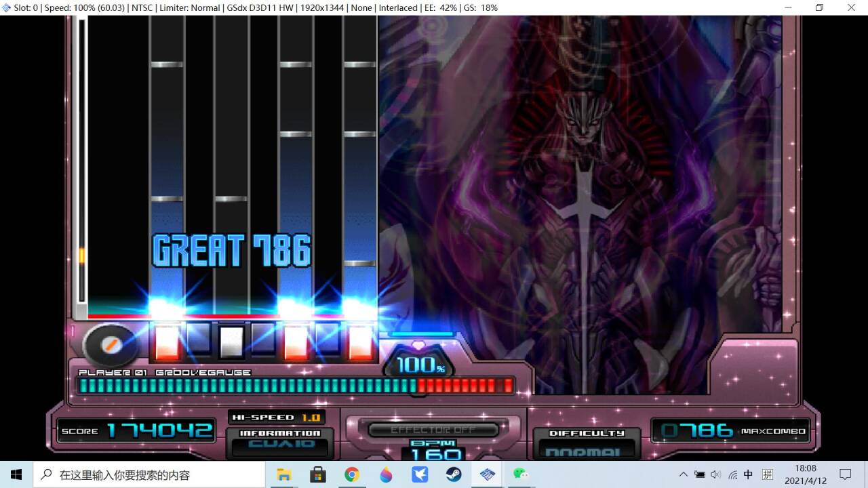868x488 pixels.
Task: Open WeChat from the taskbar
Action: (521, 474)
